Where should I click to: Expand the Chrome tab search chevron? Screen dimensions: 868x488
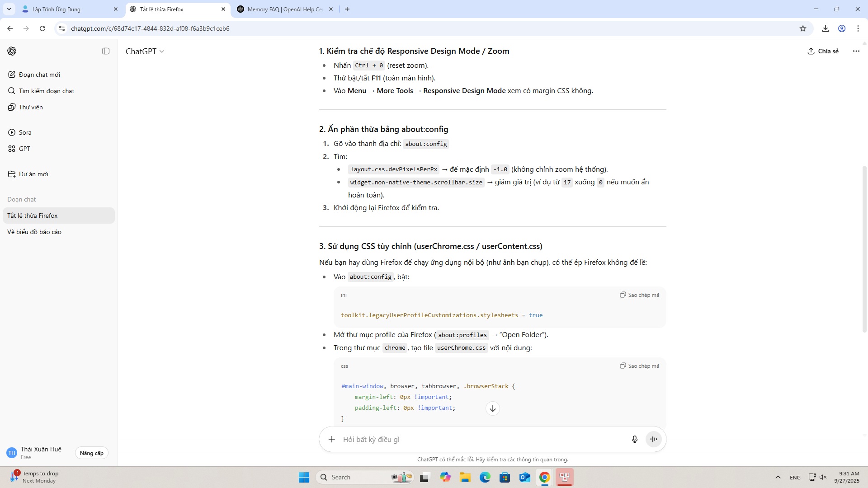pos(9,9)
